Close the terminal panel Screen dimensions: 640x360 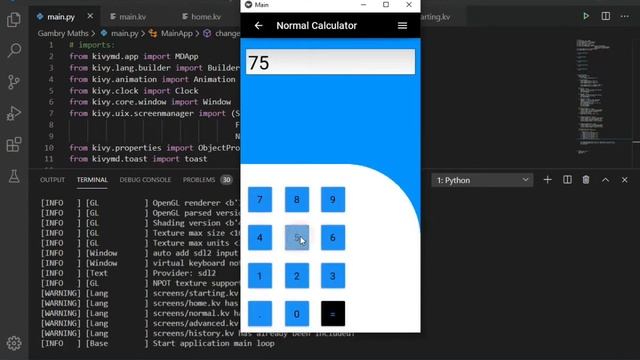624,180
